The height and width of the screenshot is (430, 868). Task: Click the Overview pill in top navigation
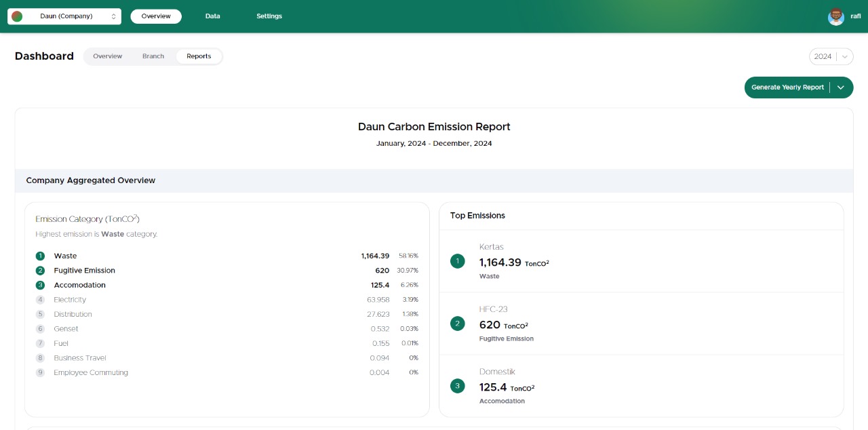coord(156,16)
